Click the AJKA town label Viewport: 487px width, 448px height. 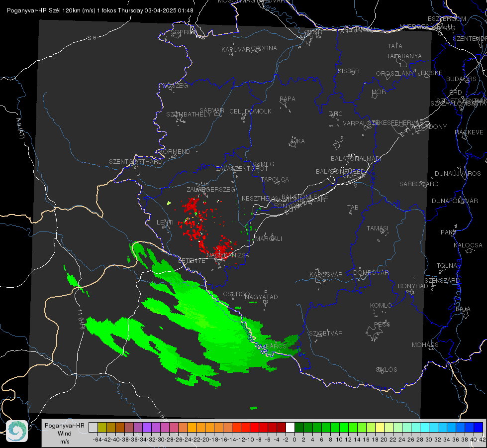point(297,141)
